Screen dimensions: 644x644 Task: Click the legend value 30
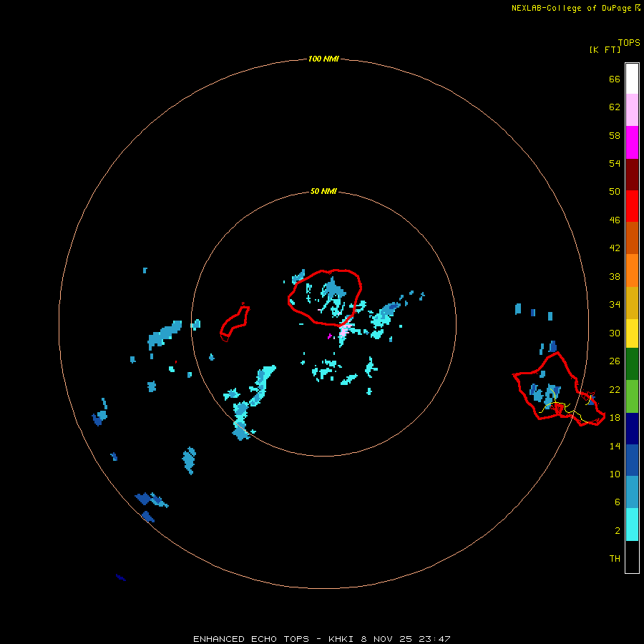(615, 333)
